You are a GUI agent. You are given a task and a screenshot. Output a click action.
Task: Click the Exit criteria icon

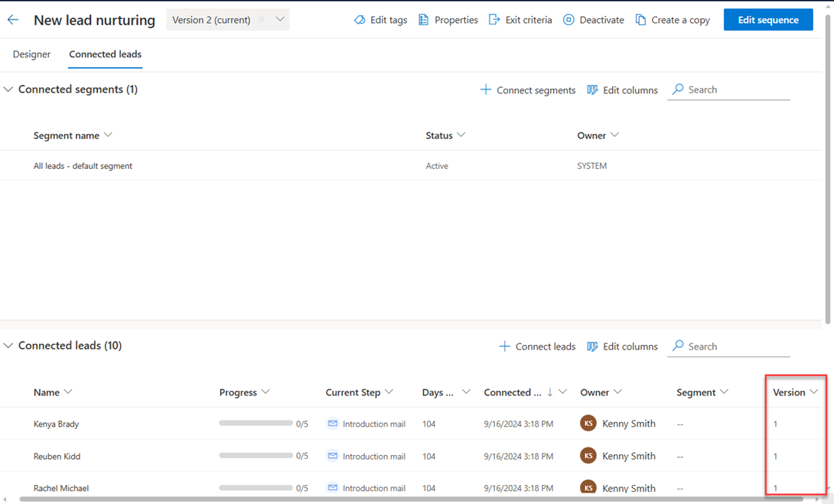click(494, 20)
